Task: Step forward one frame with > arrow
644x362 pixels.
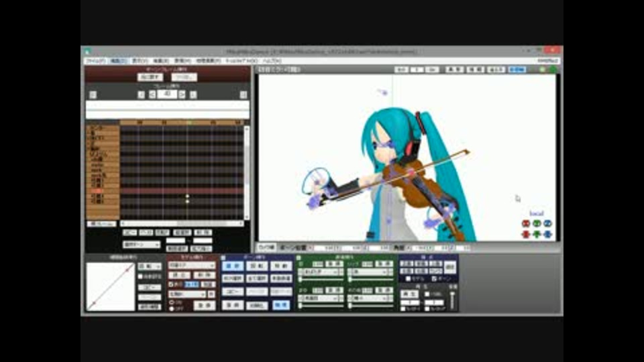Action: [182, 95]
